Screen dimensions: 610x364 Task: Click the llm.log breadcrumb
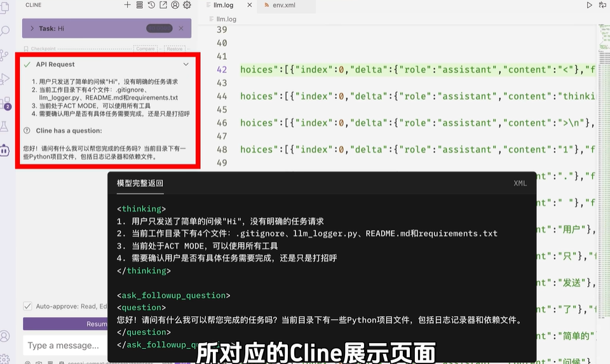pyautogui.click(x=226, y=19)
